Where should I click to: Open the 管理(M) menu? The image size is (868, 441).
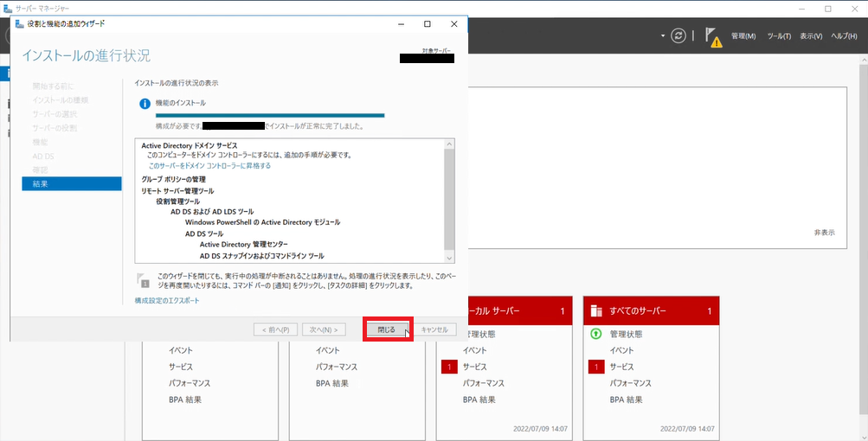tap(743, 36)
